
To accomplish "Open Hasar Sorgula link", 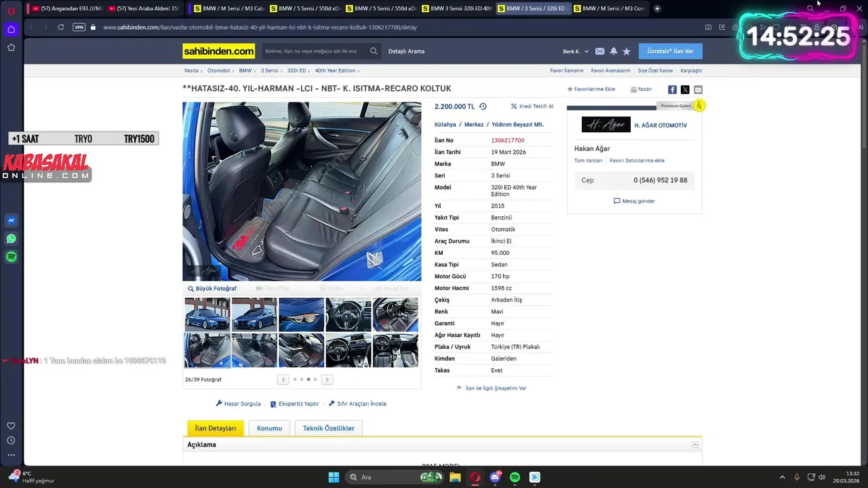I will (x=238, y=404).
